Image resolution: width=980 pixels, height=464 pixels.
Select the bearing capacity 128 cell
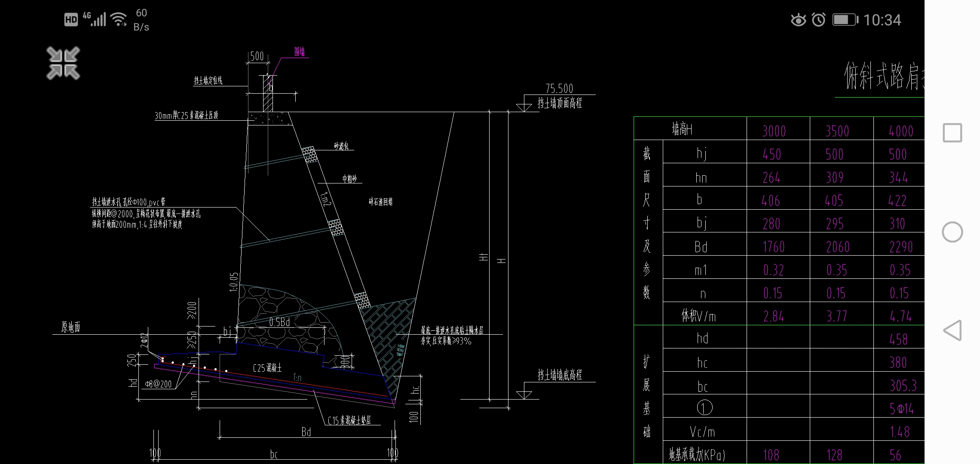[x=842, y=452]
